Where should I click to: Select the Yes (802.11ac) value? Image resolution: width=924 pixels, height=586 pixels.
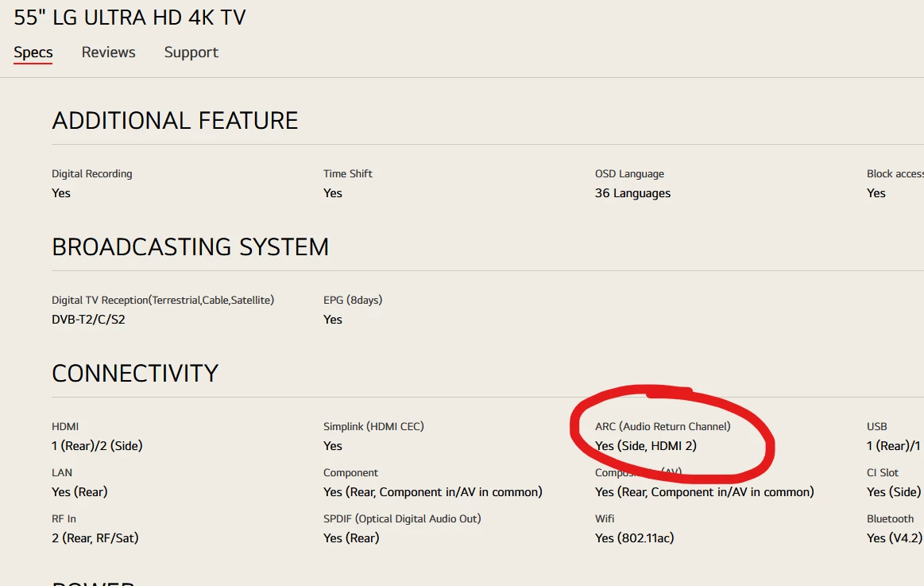point(634,537)
